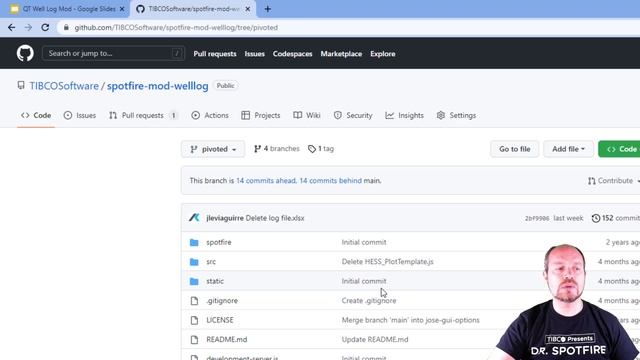This screenshot has width=640, height=360.
Task: Open the 14 commits ahead link
Action: (266, 181)
